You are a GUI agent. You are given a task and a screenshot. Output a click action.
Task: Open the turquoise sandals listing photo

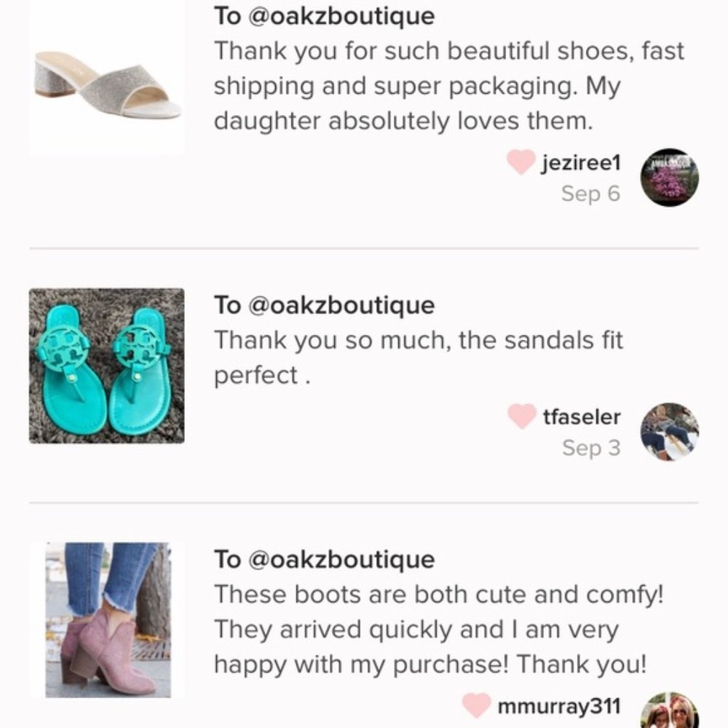click(x=107, y=365)
